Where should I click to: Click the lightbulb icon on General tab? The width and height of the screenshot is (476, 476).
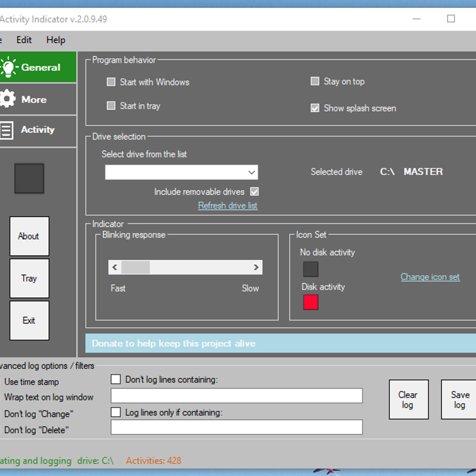click(x=8, y=67)
